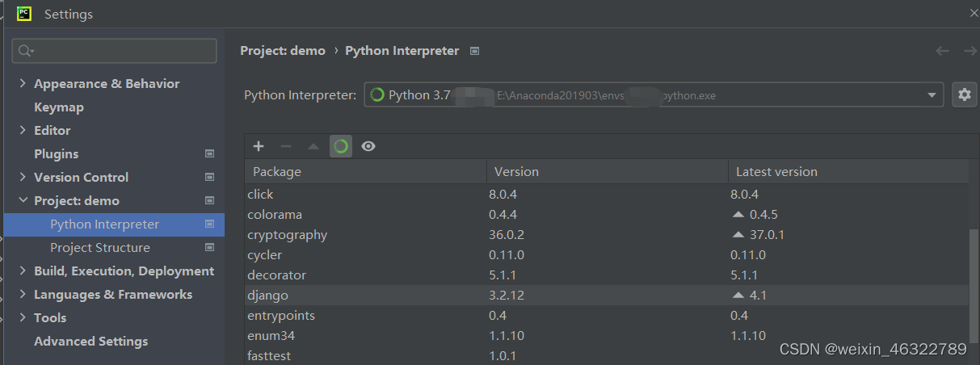Open the Python Interpreter dropdown
The image size is (980, 365).
click(x=932, y=95)
